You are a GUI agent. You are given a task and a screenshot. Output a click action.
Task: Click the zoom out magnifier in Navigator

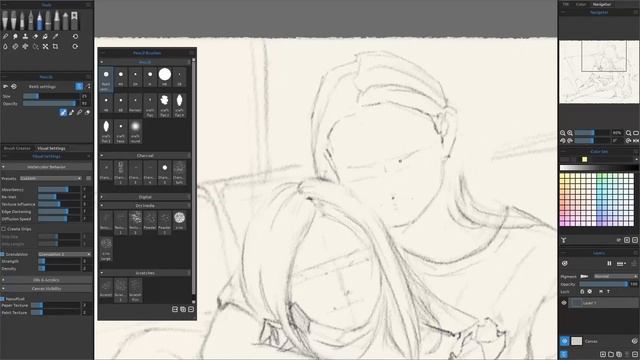[562, 133]
